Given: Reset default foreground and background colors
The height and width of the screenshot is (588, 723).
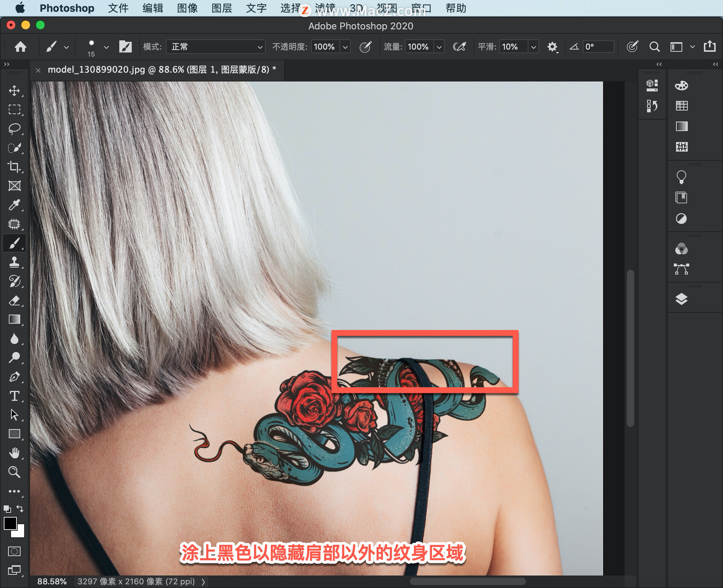Looking at the screenshot, I should tap(7, 509).
